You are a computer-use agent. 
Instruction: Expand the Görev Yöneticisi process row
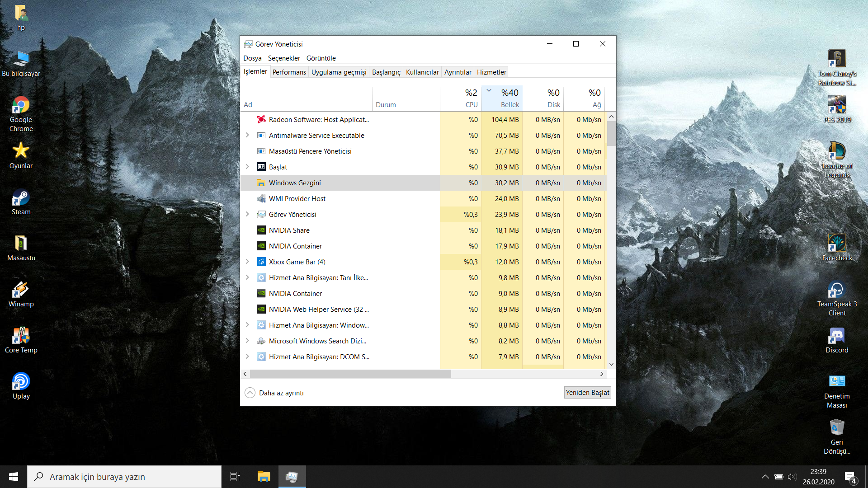[247, 214]
